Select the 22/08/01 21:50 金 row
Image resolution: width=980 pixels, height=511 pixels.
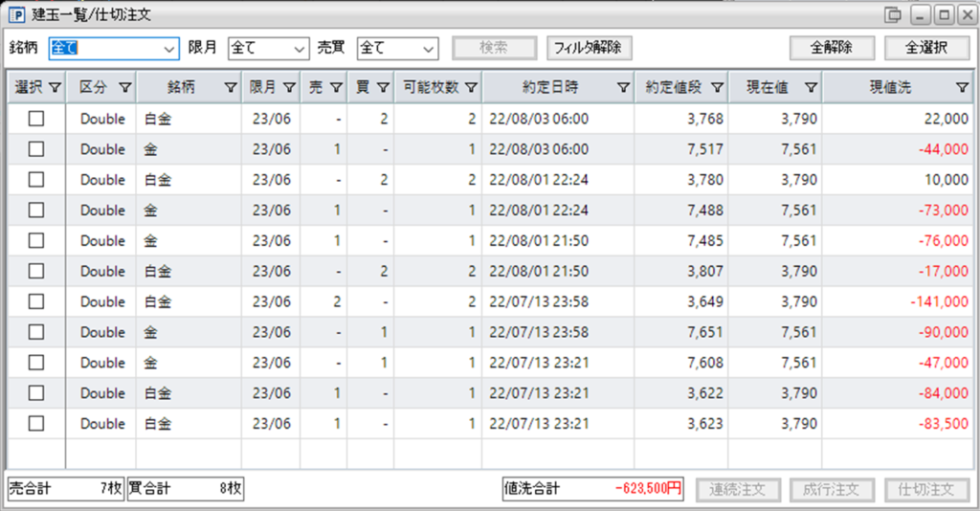click(x=489, y=240)
